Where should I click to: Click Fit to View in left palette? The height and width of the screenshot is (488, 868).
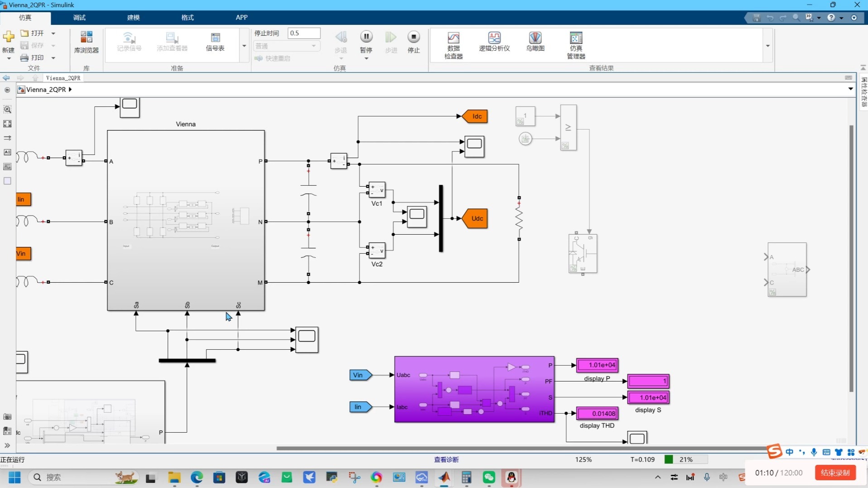click(7, 124)
